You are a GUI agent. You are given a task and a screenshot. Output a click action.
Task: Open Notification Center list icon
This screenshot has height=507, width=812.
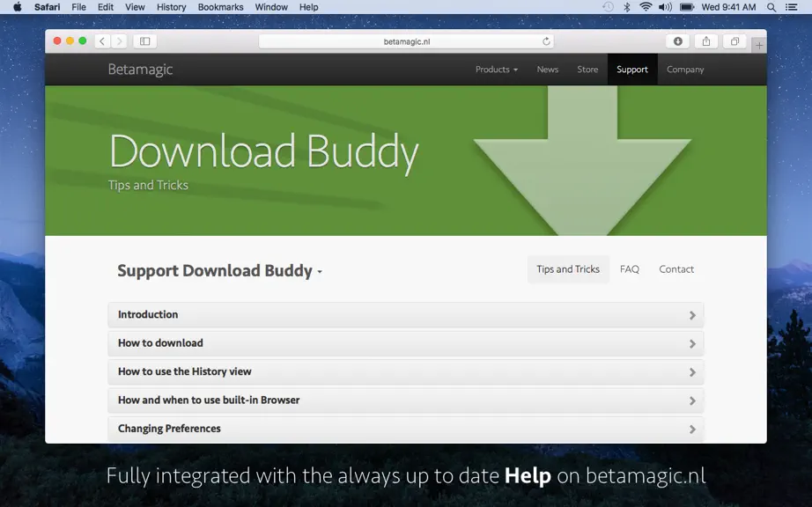tap(791, 7)
